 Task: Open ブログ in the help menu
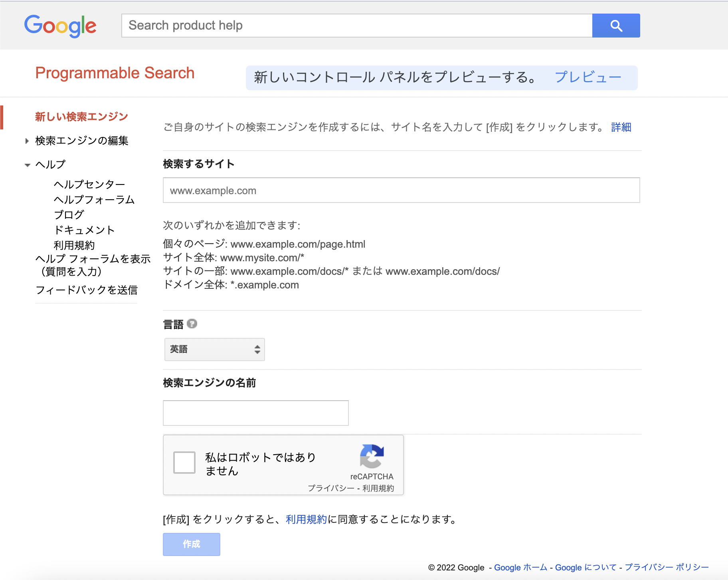[69, 215]
